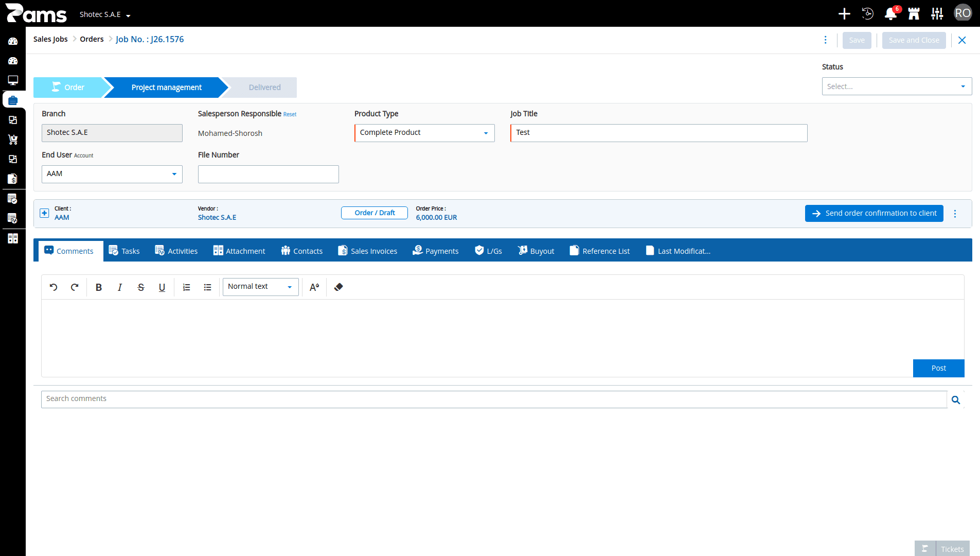Go to Sales Jobs breadcrumb
The height and width of the screenshot is (556, 980).
point(50,39)
